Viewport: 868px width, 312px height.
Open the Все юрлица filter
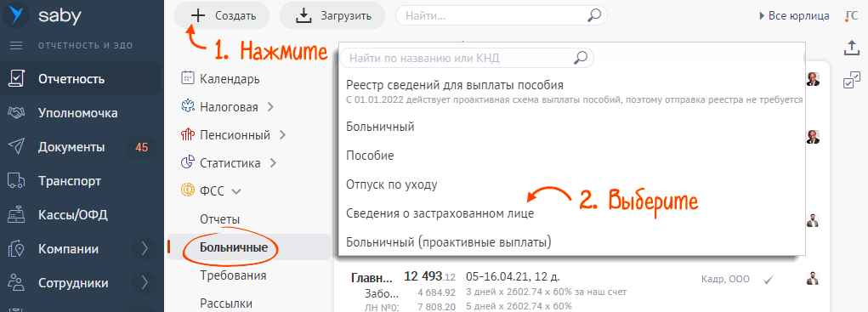[794, 15]
